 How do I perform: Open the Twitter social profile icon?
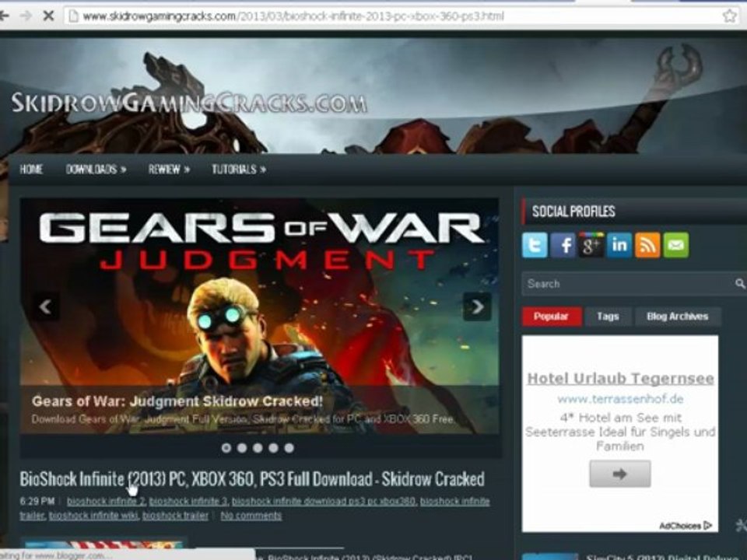point(535,245)
